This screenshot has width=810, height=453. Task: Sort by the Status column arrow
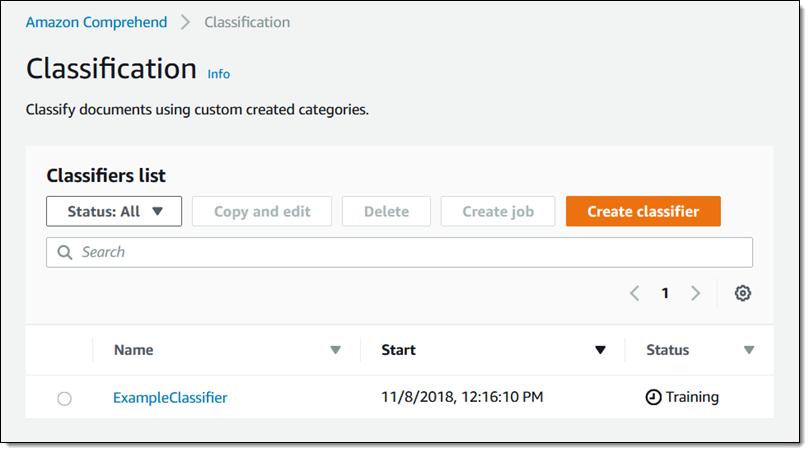point(749,350)
